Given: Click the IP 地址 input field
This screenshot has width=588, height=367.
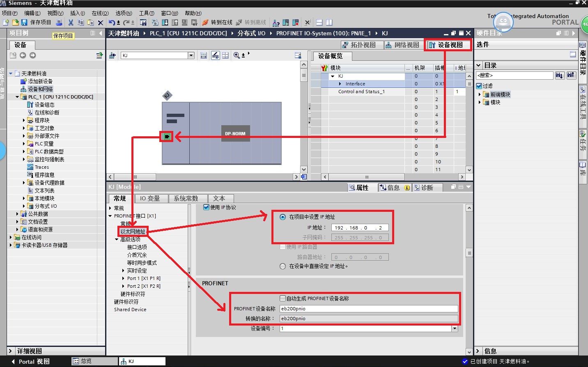Looking at the screenshot, I should tap(360, 227).
